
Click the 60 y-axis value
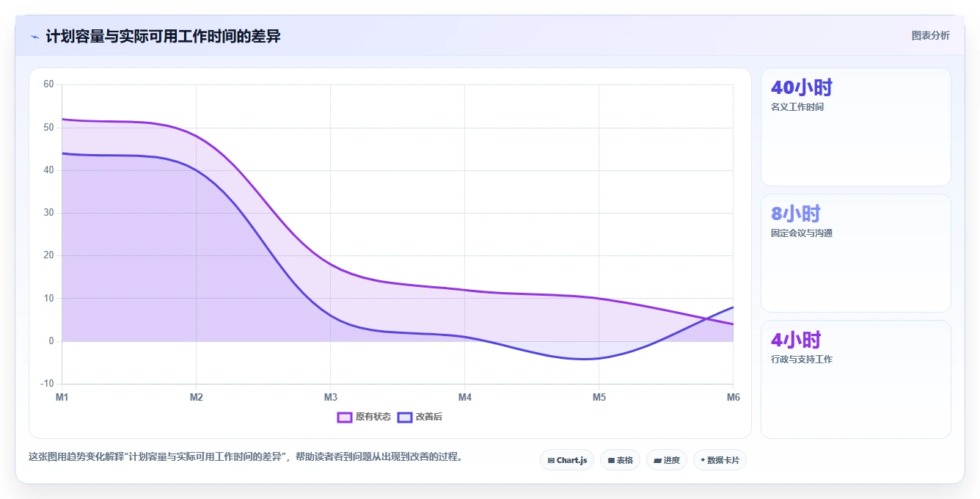[x=48, y=84]
